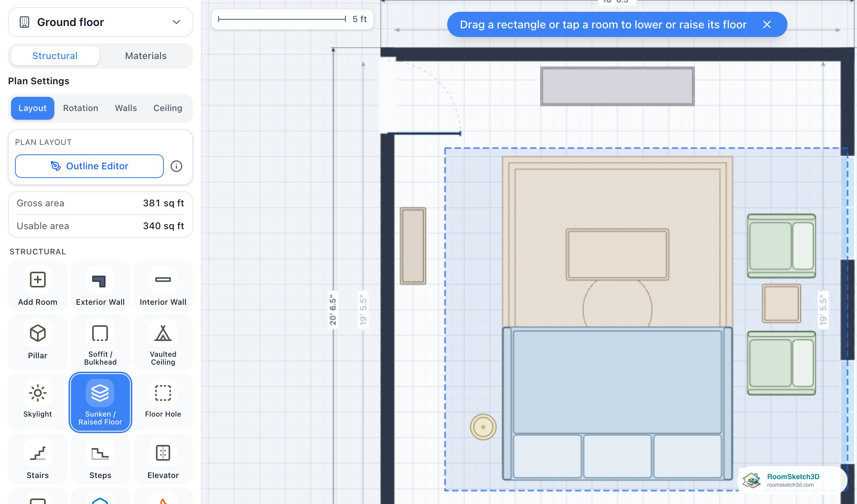857x504 pixels.
Task: Open the Outline Editor
Action: 89,166
